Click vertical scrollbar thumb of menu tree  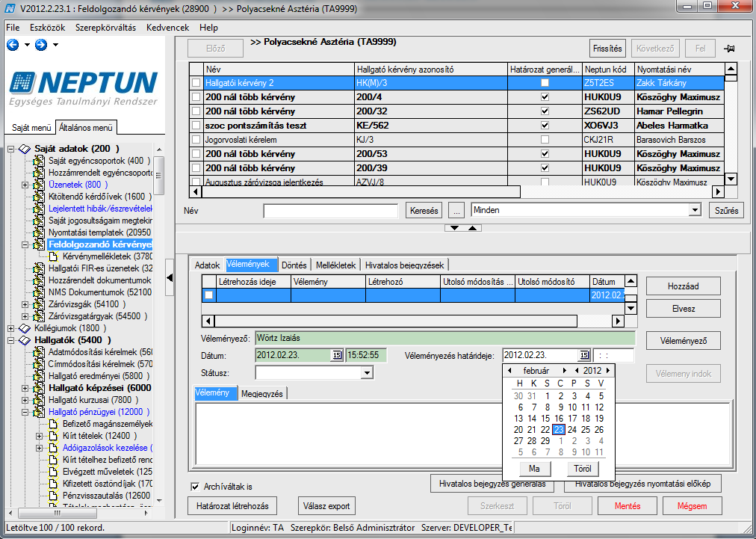(x=158, y=175)
